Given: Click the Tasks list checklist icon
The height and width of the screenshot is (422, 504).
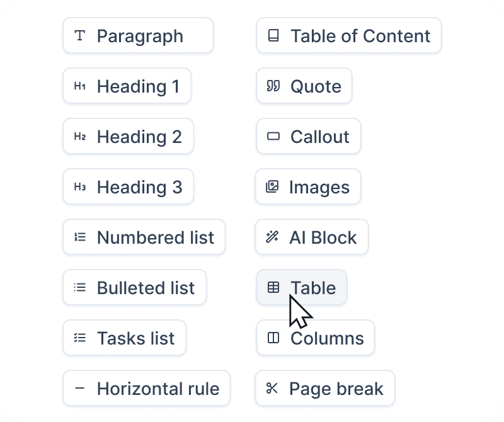Looking at the screenshot, I should [x=80, y=338].
